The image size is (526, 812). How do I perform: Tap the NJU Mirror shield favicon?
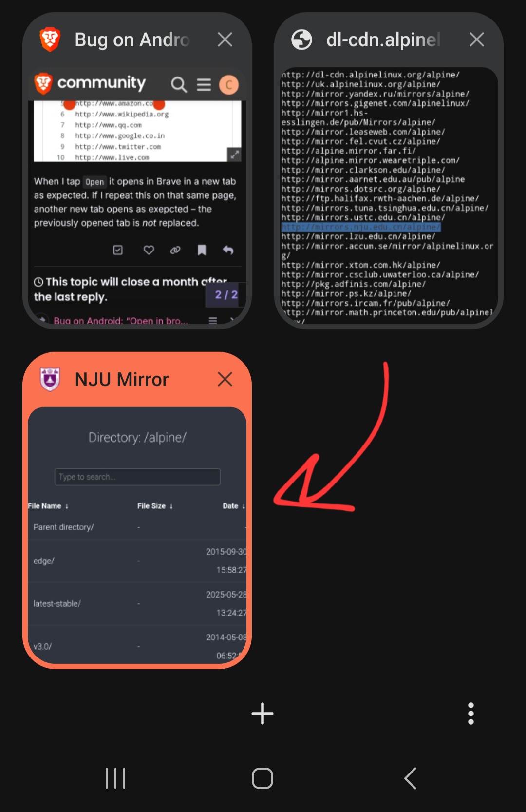tap(50, 379)
